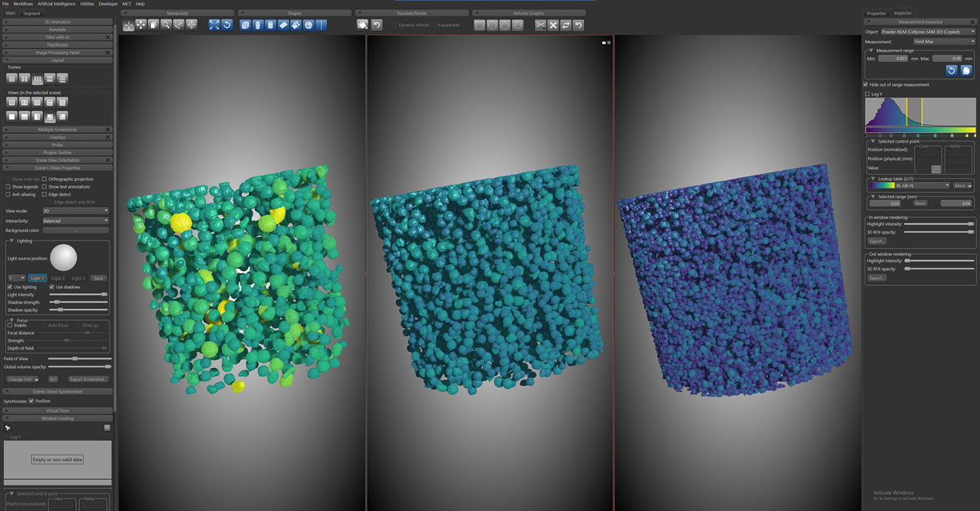Expand the 2D Animation panel
The height and width of the screenshot is (511, 980).
pyautogui.click(x=57, y=23)
